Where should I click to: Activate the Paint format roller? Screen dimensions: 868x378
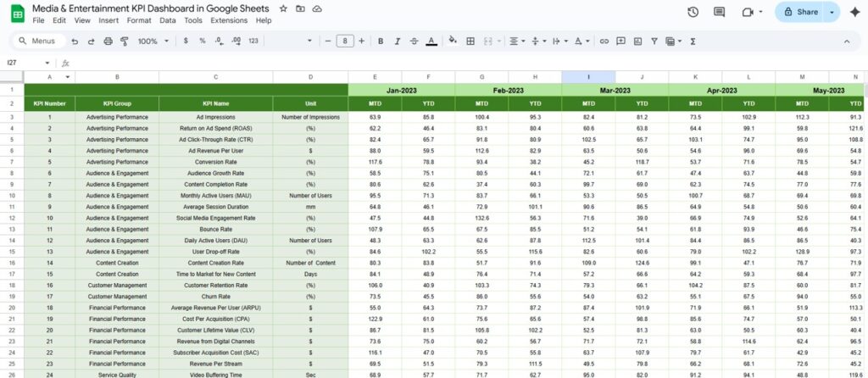coord(124,41)
